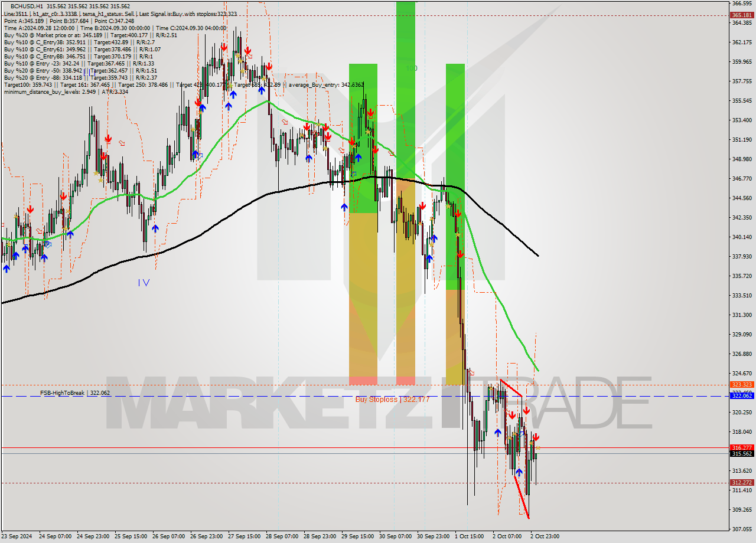Screen dimensions: 756x543
Task: Click the 'Buy %10 @ Entry -23' line
Action: pyautogui.click(x=79, y=63)
